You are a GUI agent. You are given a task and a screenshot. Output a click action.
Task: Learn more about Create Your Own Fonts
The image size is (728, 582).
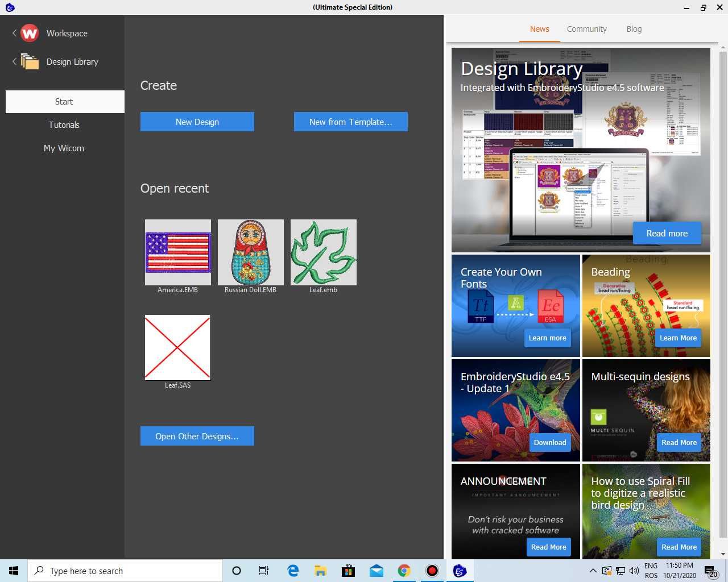coord(548,338)
